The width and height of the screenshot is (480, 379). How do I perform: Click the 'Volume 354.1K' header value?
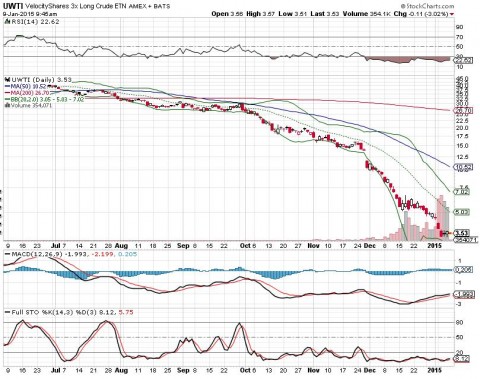[366, 14]
